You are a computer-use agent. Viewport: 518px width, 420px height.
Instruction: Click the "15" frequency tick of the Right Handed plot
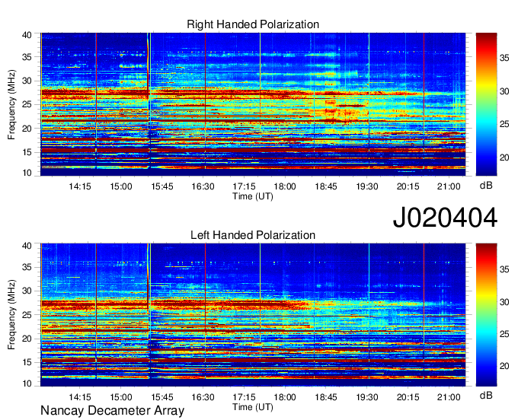(x=27, y=152)
